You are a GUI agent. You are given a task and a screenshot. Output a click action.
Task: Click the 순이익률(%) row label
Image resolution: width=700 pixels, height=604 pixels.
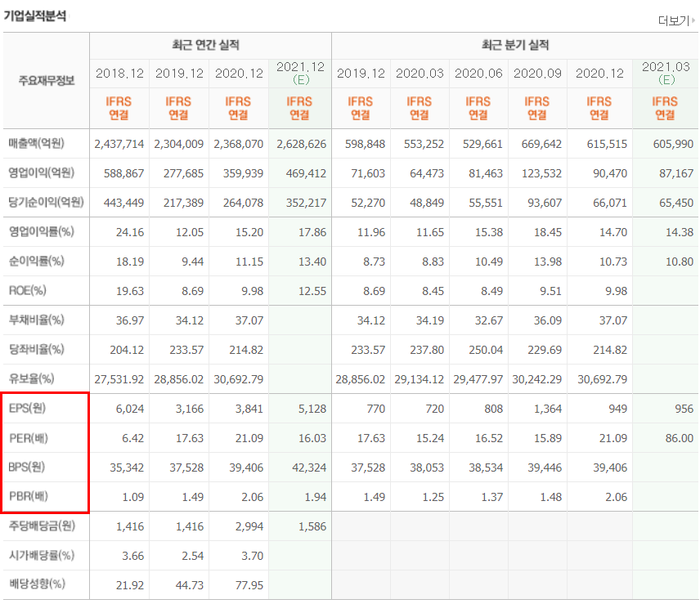(37, 262)
